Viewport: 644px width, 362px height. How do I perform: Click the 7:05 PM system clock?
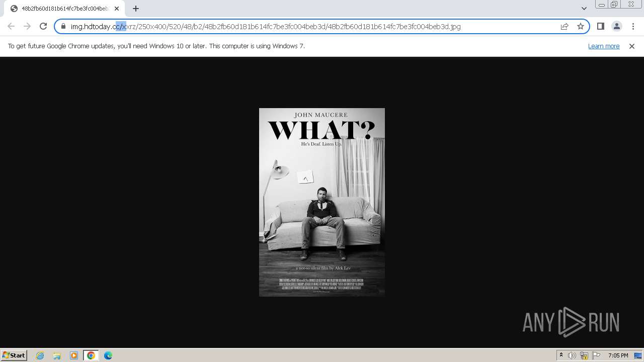click(x=618, y=355)
